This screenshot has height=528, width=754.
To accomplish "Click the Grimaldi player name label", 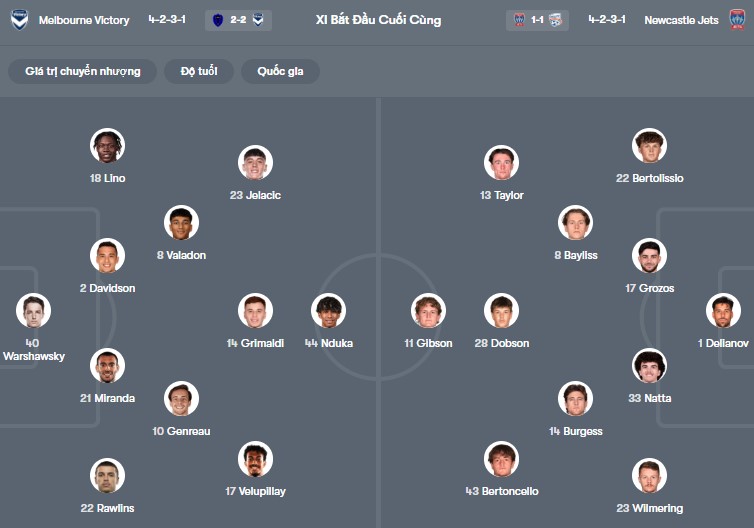I will coord(255,343).
